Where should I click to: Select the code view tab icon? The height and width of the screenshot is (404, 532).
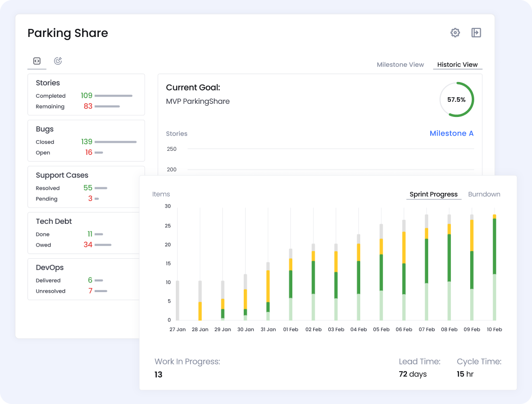pos(37,61)
